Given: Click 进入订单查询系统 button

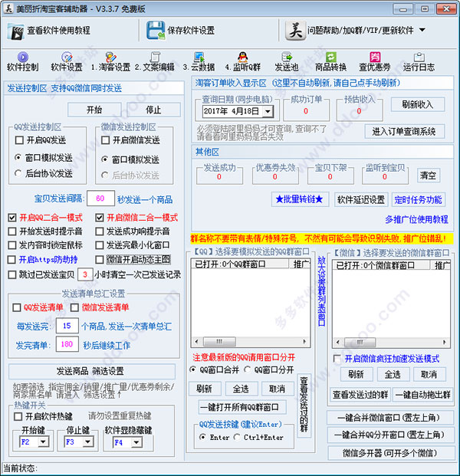Looking at the screenshot, I should pos(404,131).
